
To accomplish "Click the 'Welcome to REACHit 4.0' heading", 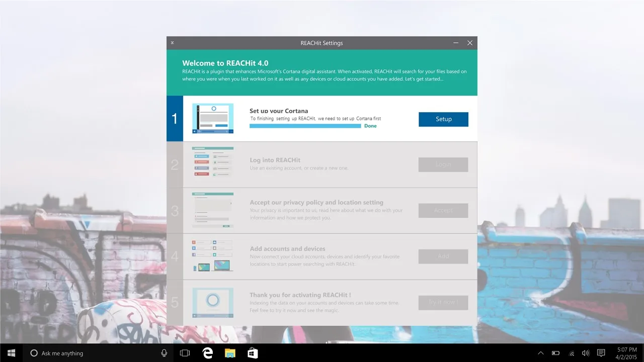I will (x=225, y=63).
